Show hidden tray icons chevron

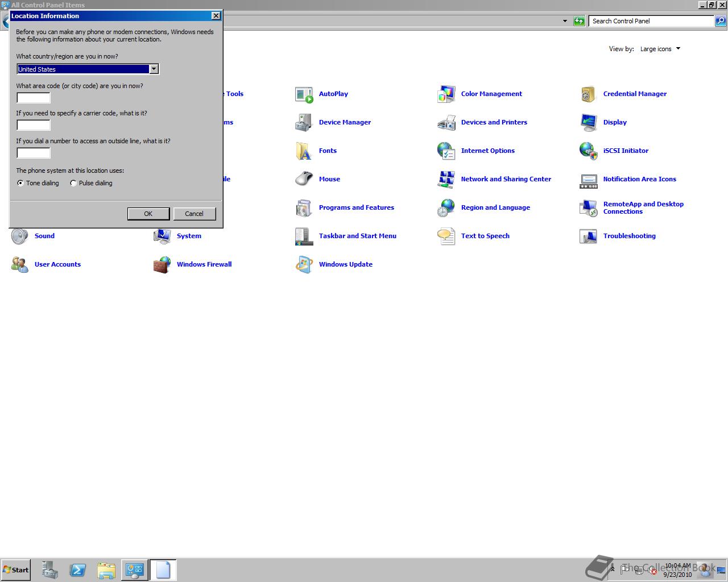613,569
